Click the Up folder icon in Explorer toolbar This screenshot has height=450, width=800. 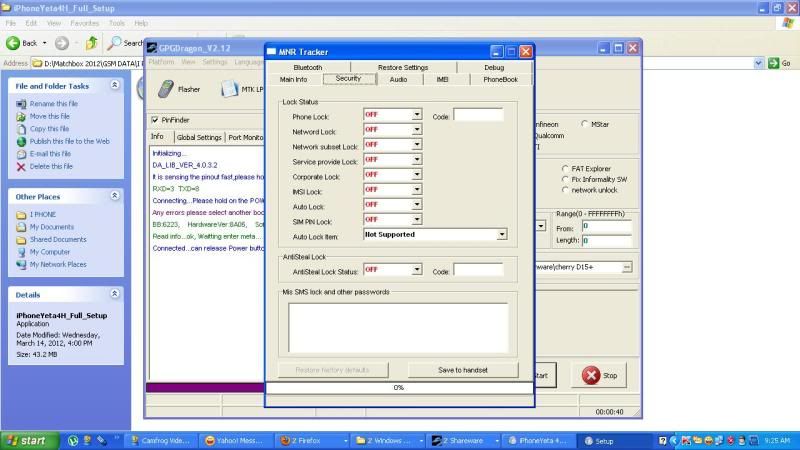point(92,43)
